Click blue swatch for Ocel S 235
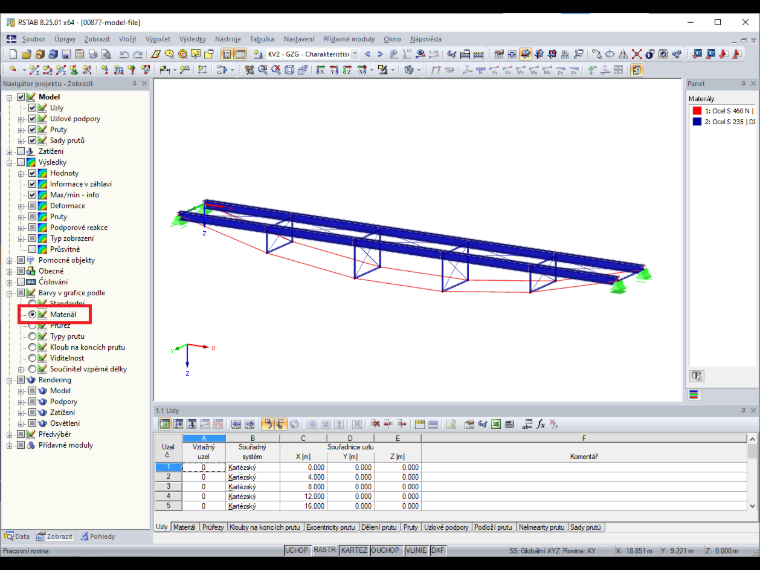The image size is (760, 570). tap(697, 122)
